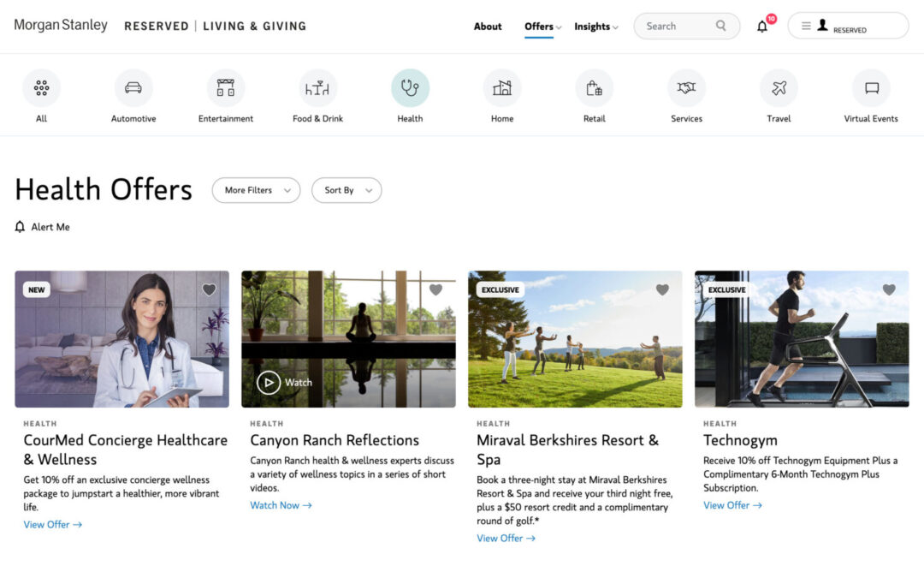Click the Alert Me link

point(50,226)
